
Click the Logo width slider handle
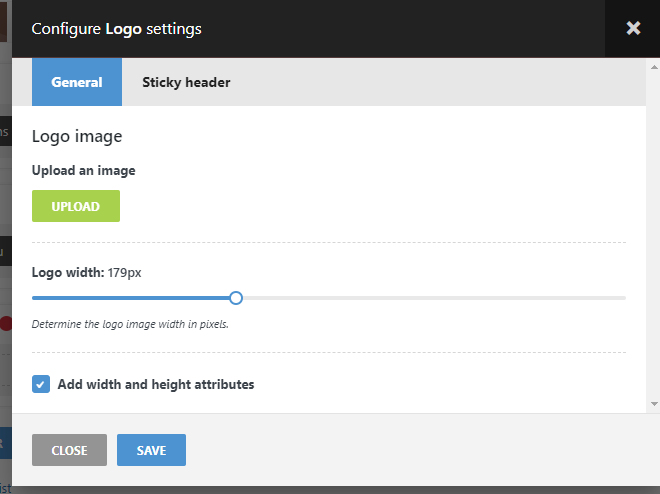236,298
